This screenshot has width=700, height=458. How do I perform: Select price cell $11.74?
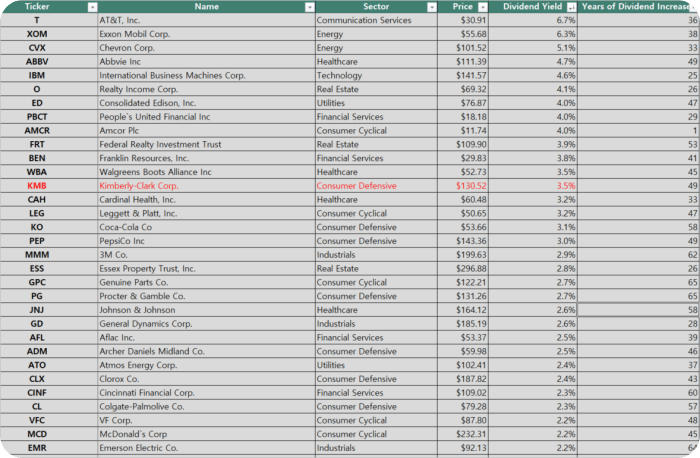[x=463, y=131]
